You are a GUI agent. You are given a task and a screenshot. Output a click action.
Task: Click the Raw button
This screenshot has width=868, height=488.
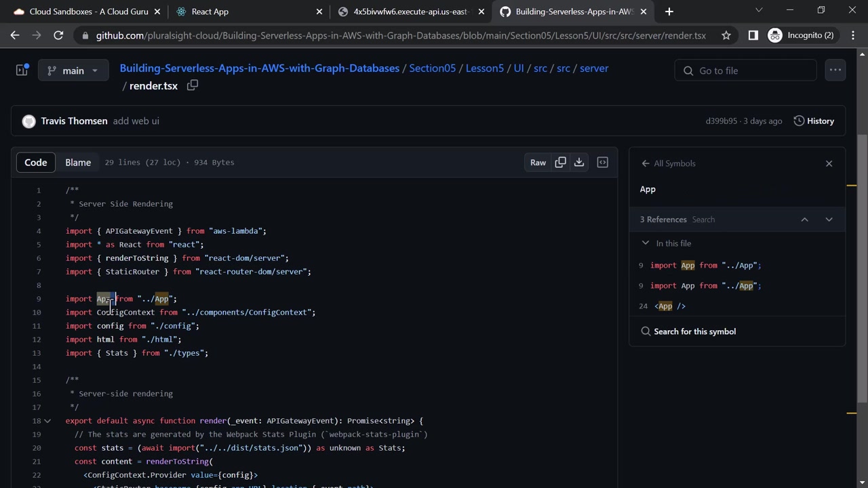click(538, 162)
